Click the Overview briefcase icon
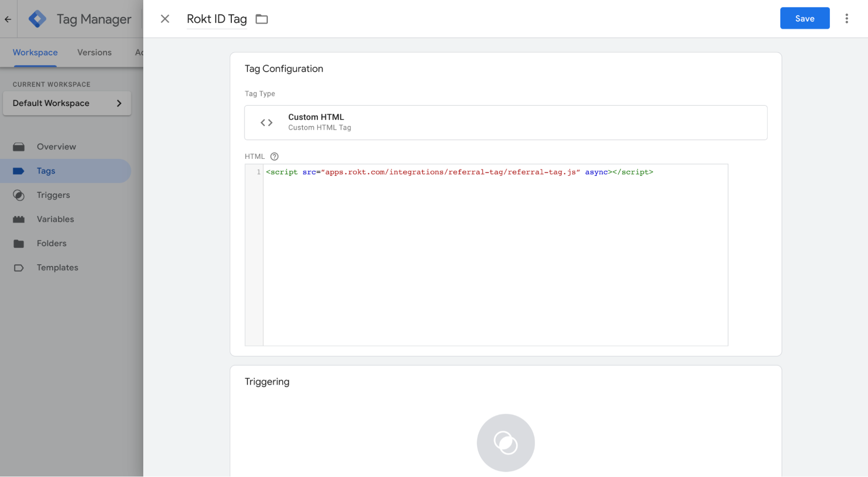Image resolution: width=868 pixels, height=477 pixels. click(19, 147)
